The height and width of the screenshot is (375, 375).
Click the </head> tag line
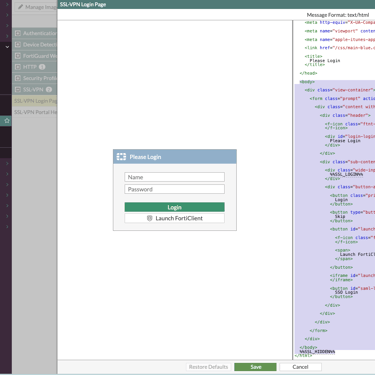308,73
